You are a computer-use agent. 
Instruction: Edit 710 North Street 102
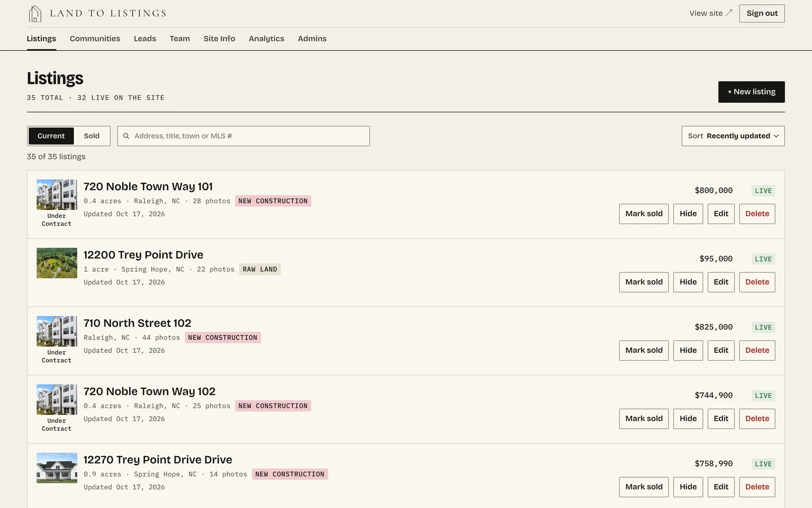(721, 351)
